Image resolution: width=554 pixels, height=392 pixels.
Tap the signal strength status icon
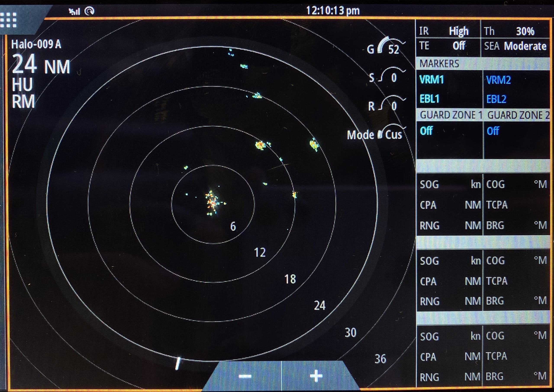click(74, 11)
